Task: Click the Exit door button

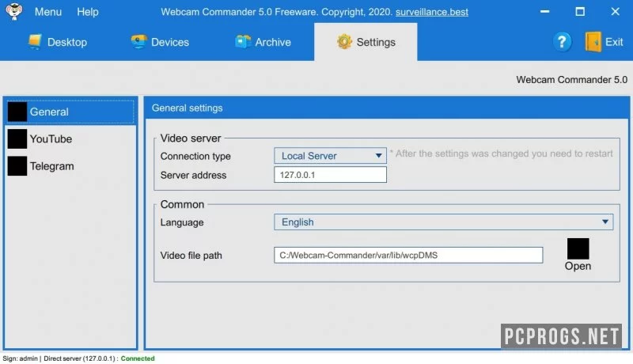Action: point(604,42)
